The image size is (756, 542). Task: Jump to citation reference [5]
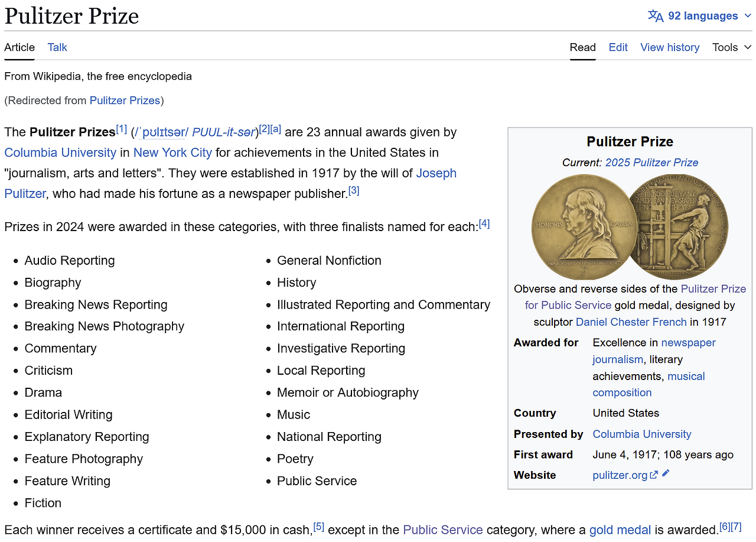pyautogui.click(x=319, y=527)
